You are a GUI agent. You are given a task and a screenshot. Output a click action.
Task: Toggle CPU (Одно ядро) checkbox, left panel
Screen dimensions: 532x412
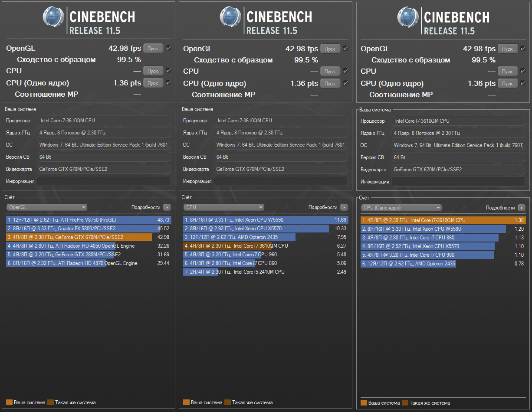pyautogui.click(x=168, y=82)
